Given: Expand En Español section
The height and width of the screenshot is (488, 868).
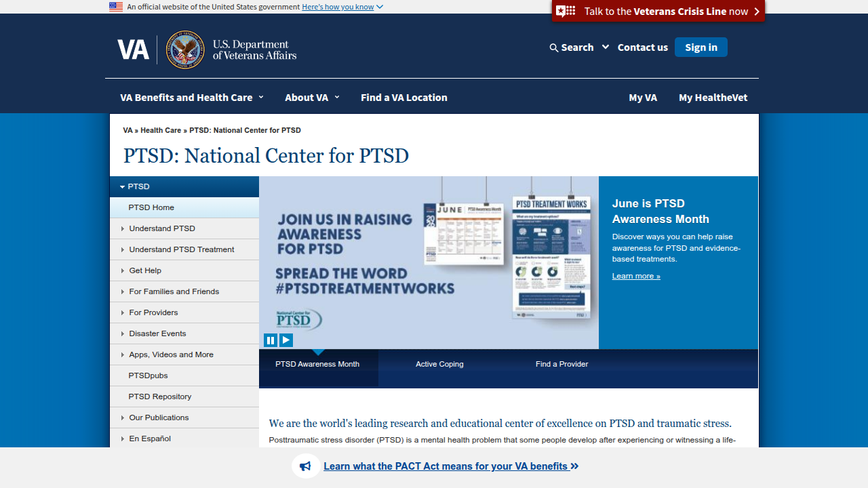Looking at the screenshot, I should click(184, 439).
